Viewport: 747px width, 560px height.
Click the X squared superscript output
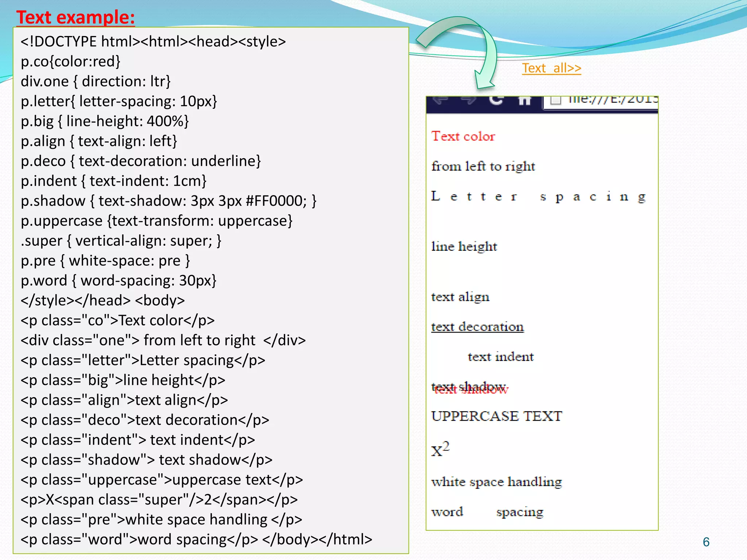point(440,449)
